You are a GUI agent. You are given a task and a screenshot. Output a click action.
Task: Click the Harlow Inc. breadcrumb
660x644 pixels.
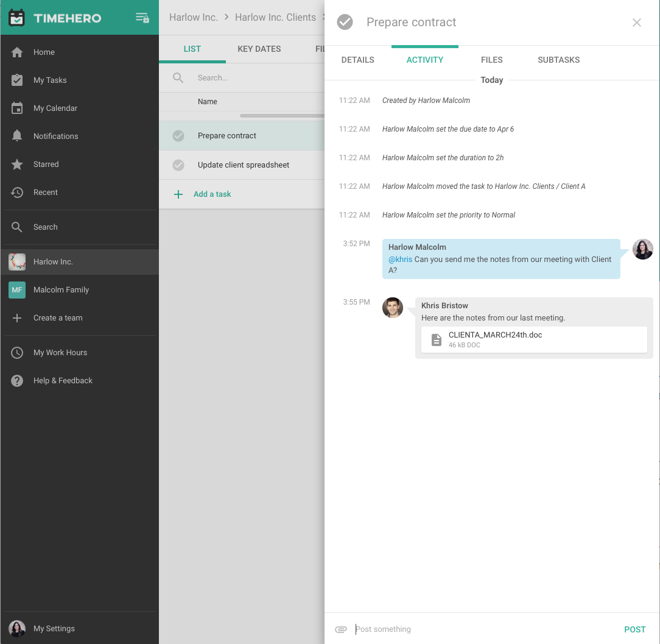click(x=193, y=17)
